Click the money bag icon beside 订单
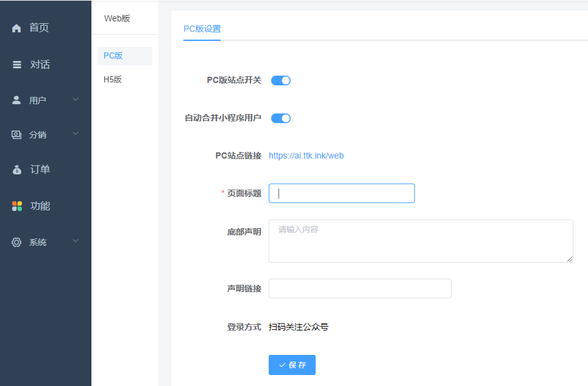 [16, 170]
